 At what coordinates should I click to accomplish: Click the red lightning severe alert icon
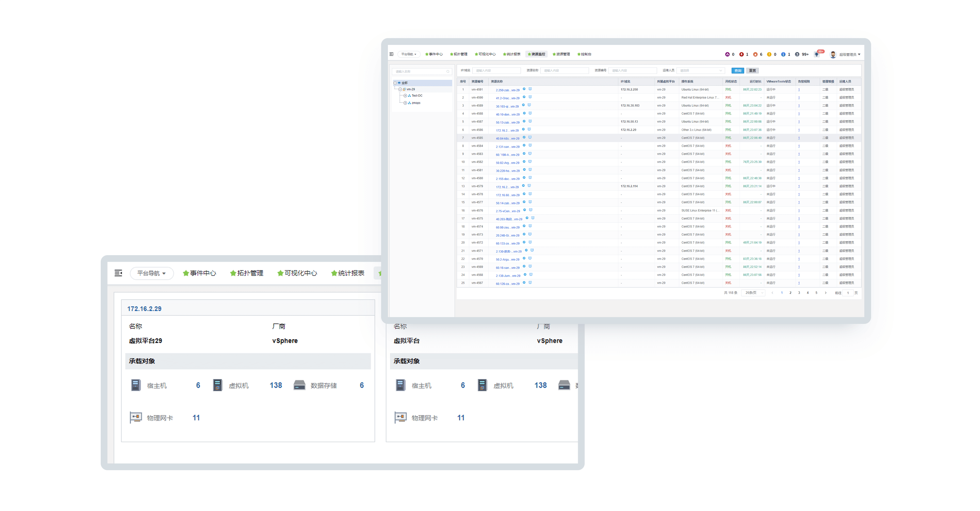click(x=741, y=54)
